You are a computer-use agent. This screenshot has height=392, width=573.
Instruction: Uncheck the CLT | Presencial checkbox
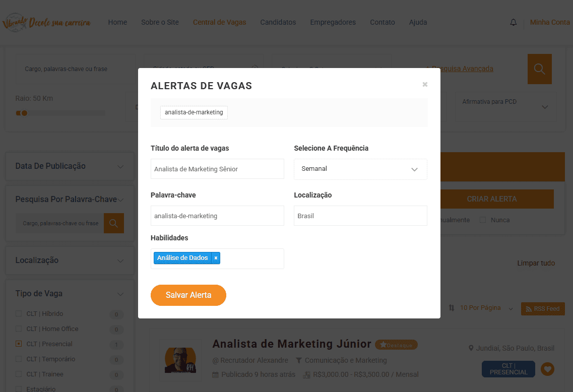(x=19, y=344)
